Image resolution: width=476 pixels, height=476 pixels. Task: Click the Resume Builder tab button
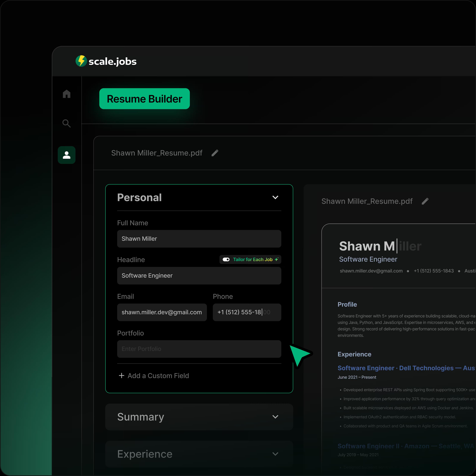[144, 99]
